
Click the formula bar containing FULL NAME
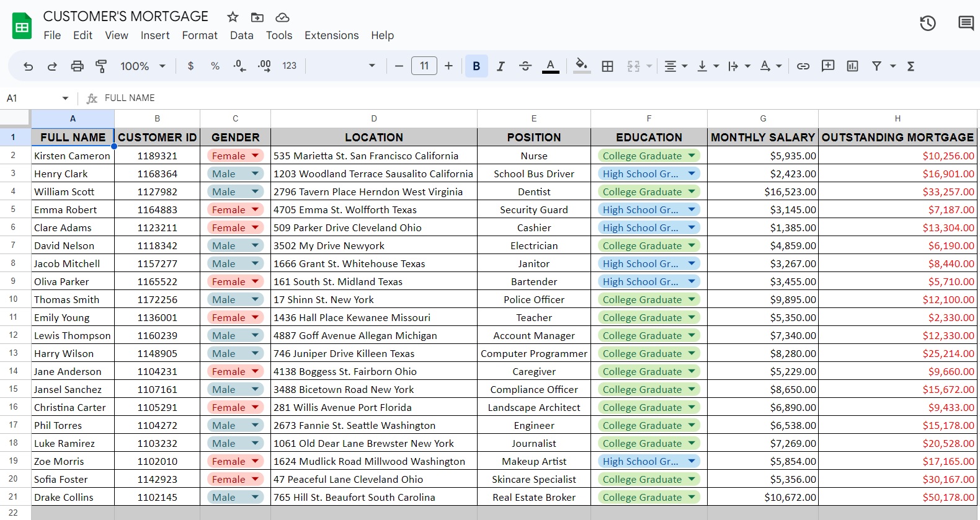point(533,98)
